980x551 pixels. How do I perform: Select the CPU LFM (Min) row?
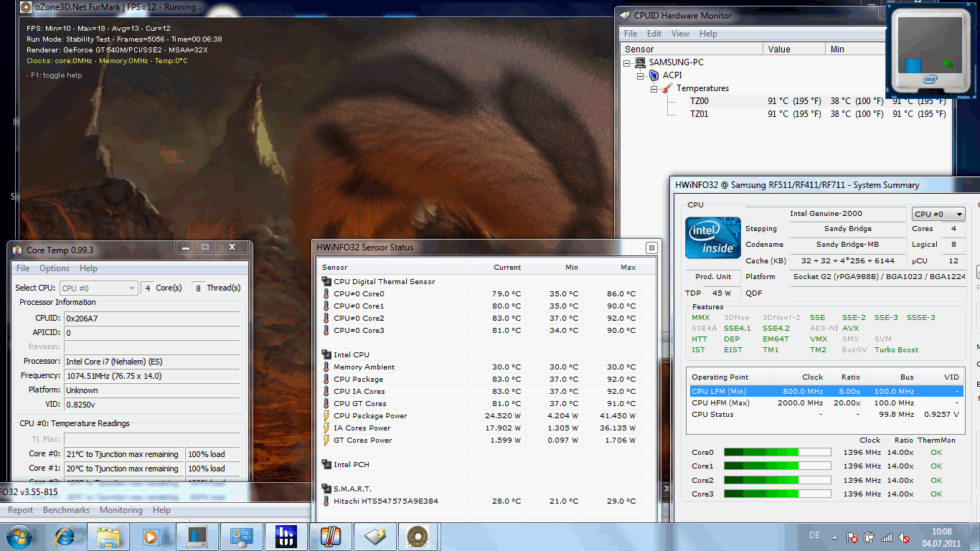click(826, 391)
